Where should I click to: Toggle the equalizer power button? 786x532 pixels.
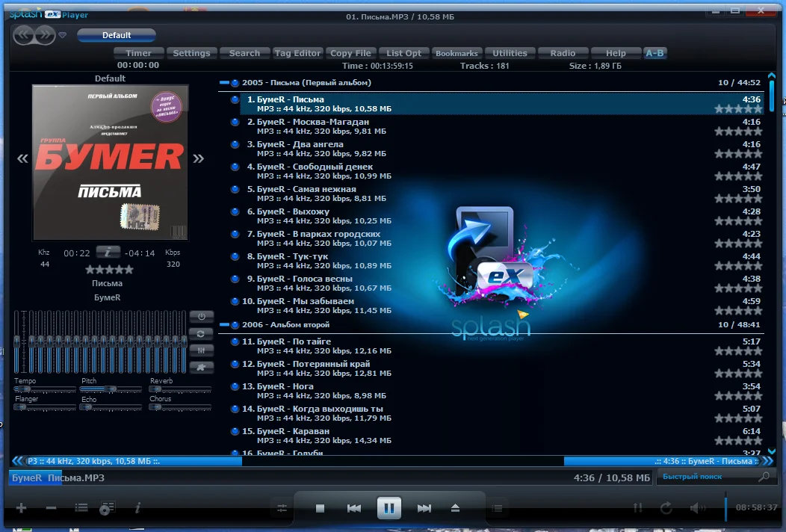[x=202, y=316]
